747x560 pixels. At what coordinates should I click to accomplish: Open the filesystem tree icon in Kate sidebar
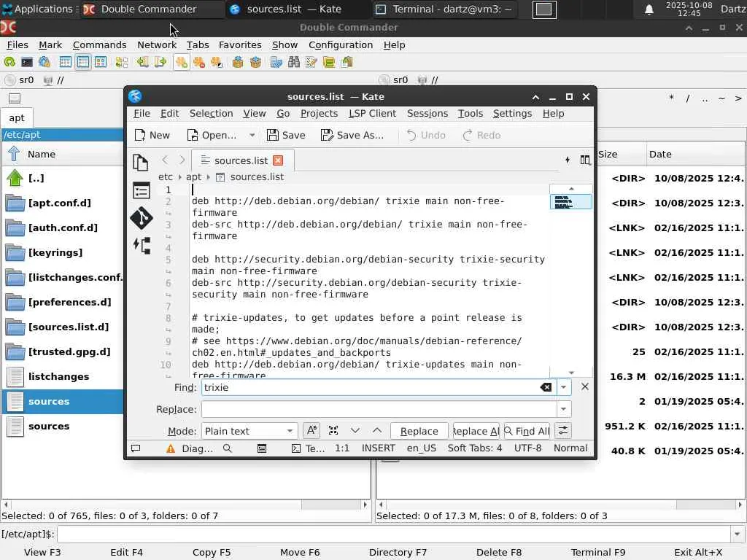(142, 246)
